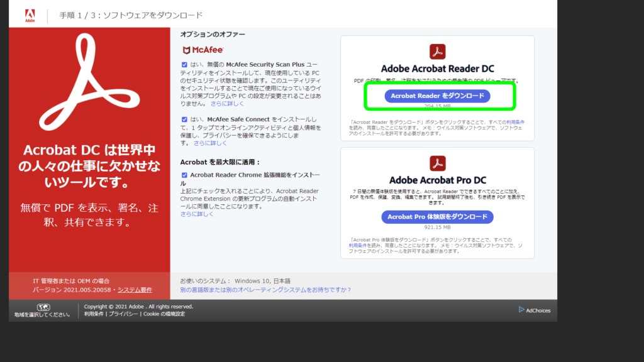
Task: Click the Acrobat を最大限に活用 heading
Action: (220, 162)
